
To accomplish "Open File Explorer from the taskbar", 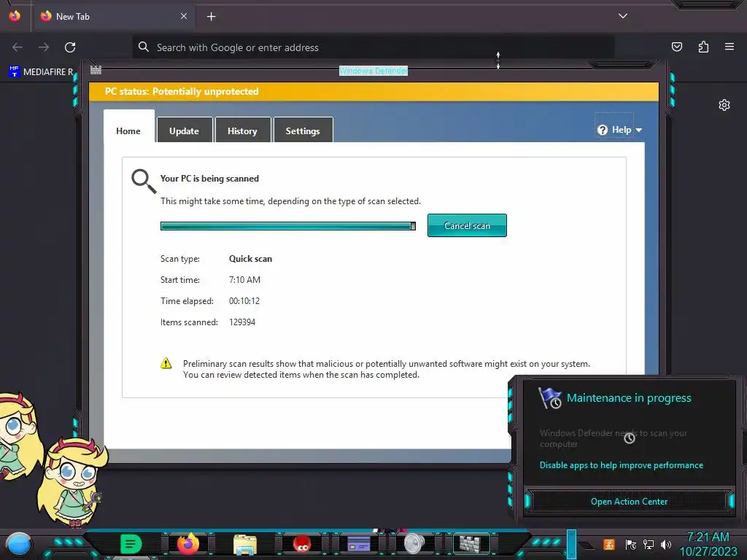I will click(245, 544).
